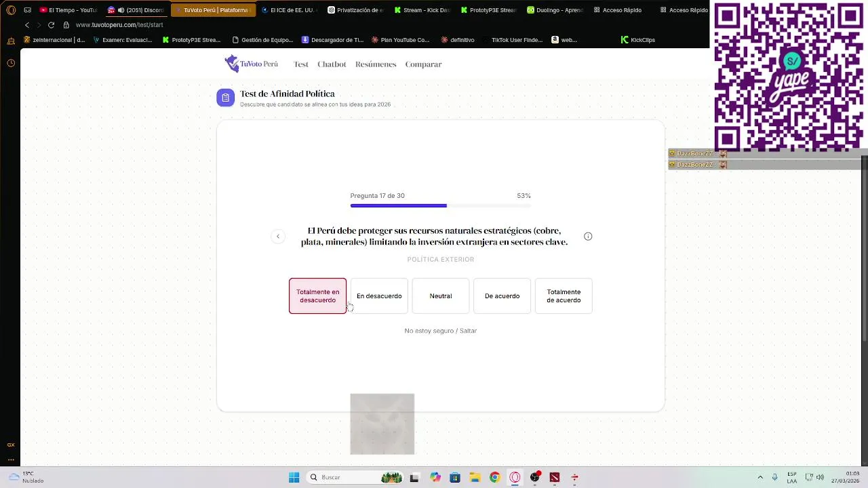Select Neutral answer
The image size is (868, 488).
pos(441,296)
